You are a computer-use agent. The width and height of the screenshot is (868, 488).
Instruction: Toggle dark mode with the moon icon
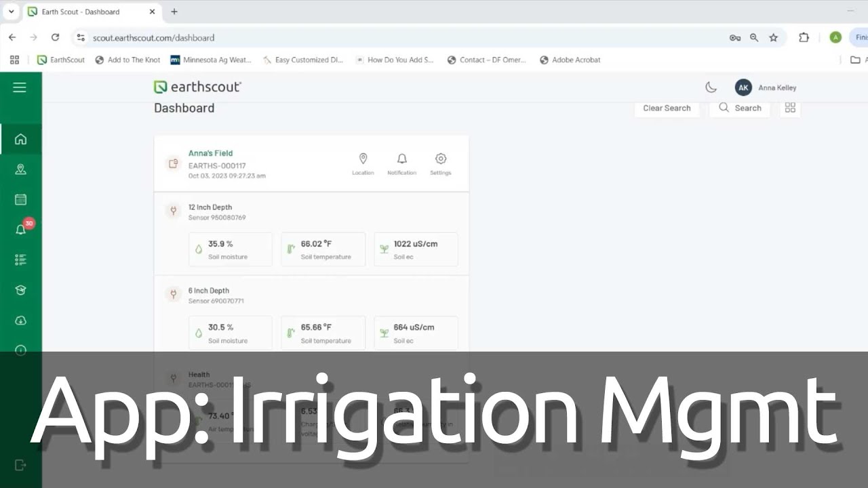[x=711, y=87]
